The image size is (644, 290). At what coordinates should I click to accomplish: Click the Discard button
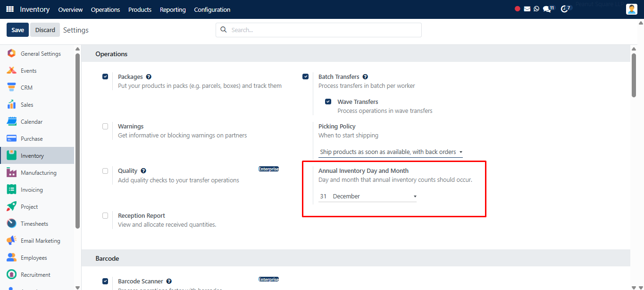coord(45,30)
